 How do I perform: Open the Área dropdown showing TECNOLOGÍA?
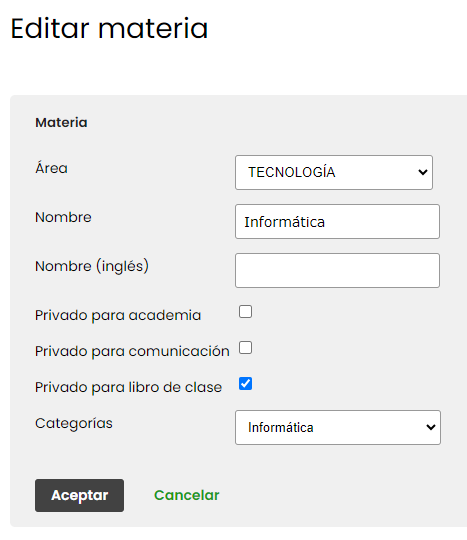(334, 172)
